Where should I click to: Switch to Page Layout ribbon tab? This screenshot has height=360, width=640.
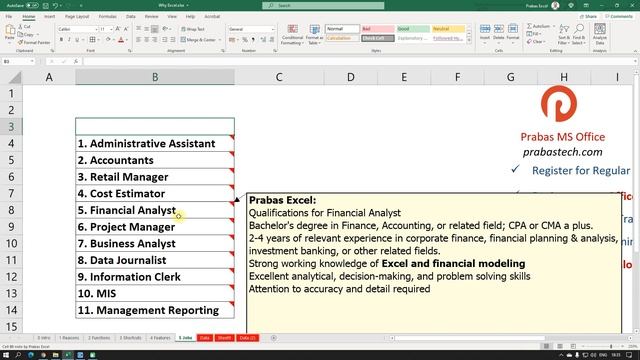tap(77, 17)
